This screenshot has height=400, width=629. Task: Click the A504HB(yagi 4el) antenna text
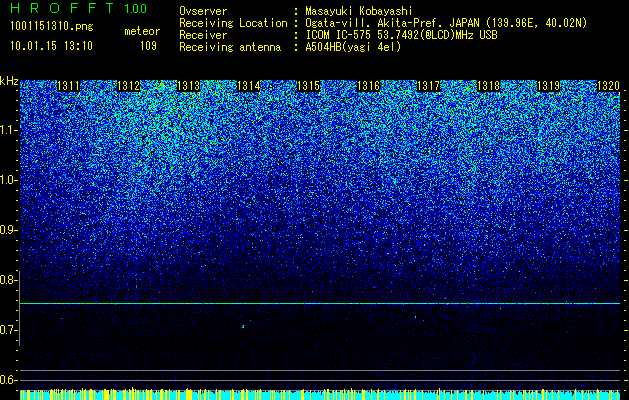click(353, 47)
